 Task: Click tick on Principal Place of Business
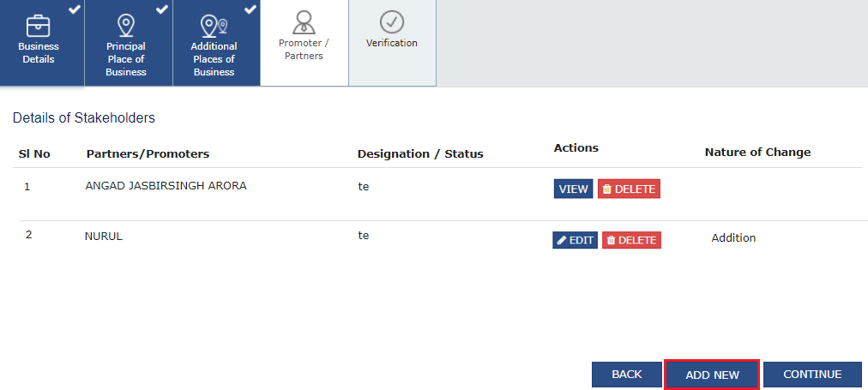pos(162,9)
